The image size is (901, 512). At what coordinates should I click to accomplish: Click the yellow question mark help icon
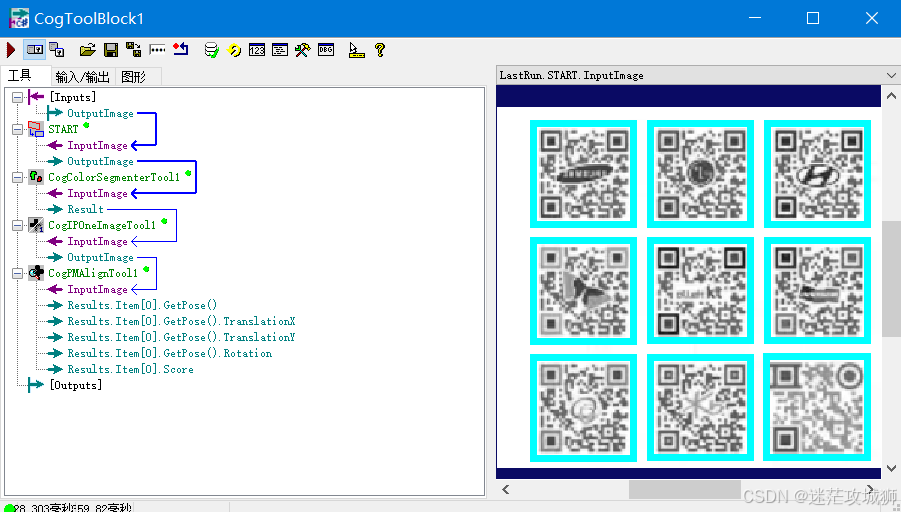379,50
